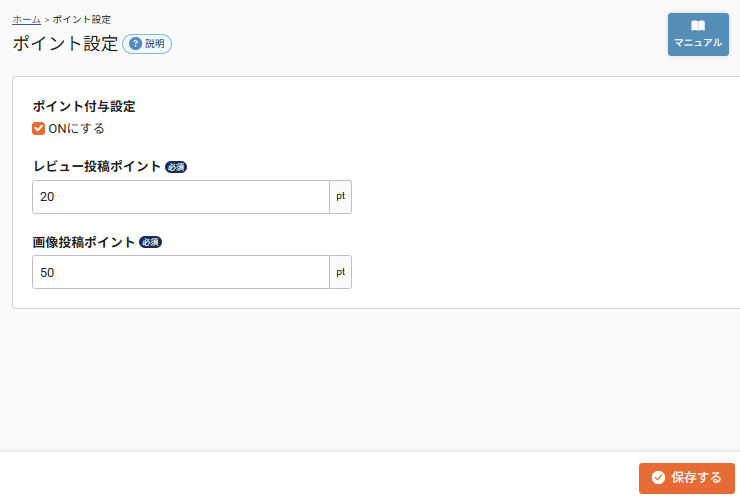This screenshot has width=740, height=500.
Task: Click the pt suffix of the image points field
Action: [x=340, y=272]
